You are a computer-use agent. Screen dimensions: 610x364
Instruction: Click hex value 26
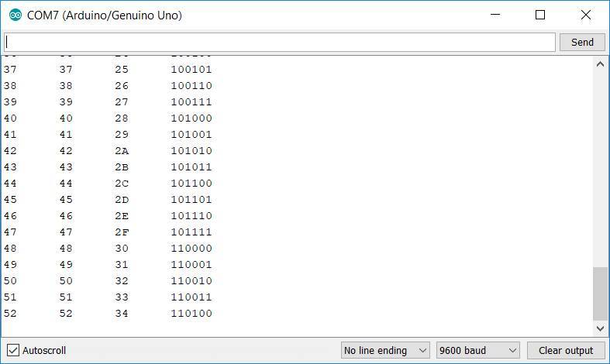tap(122, 85)
